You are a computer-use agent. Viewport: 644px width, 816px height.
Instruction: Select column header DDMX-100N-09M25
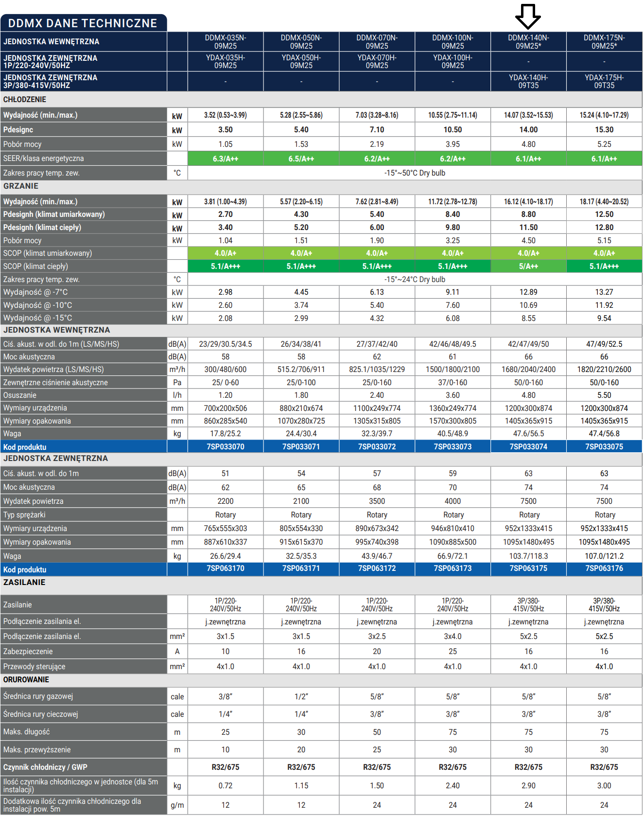click(x=453, y=42)
